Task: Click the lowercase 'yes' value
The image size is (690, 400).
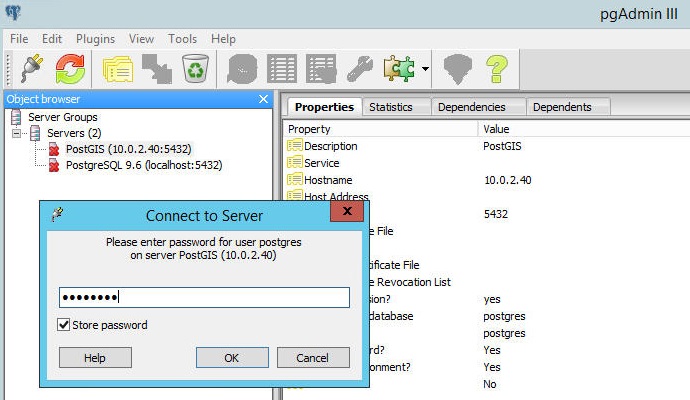Action: (x=492, y=300)
